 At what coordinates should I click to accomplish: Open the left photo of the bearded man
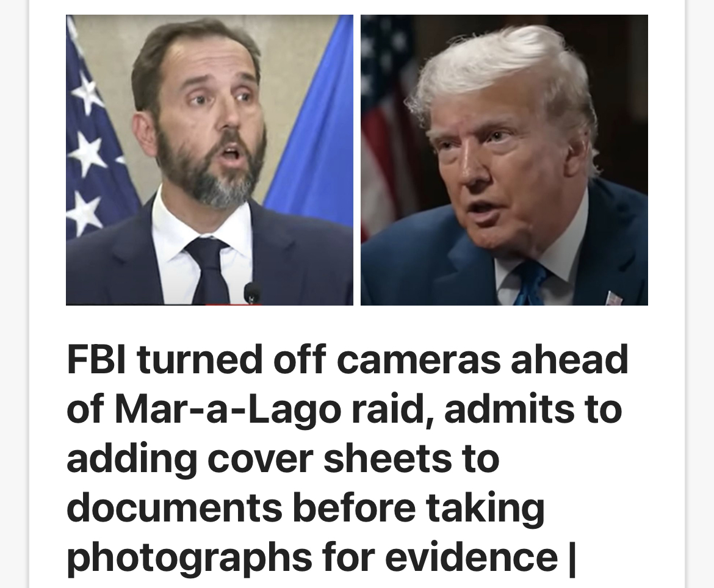pos(209,160)
